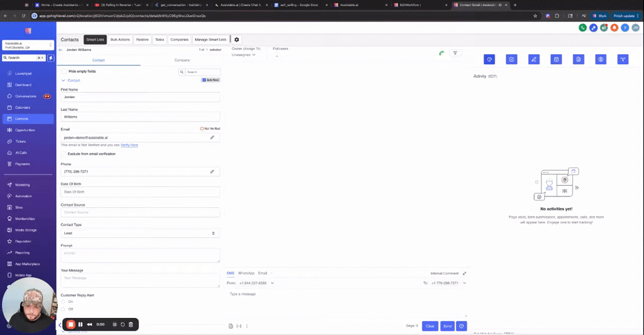Insert a message template document icon
The image size is (644, 335).
(231, 326)
